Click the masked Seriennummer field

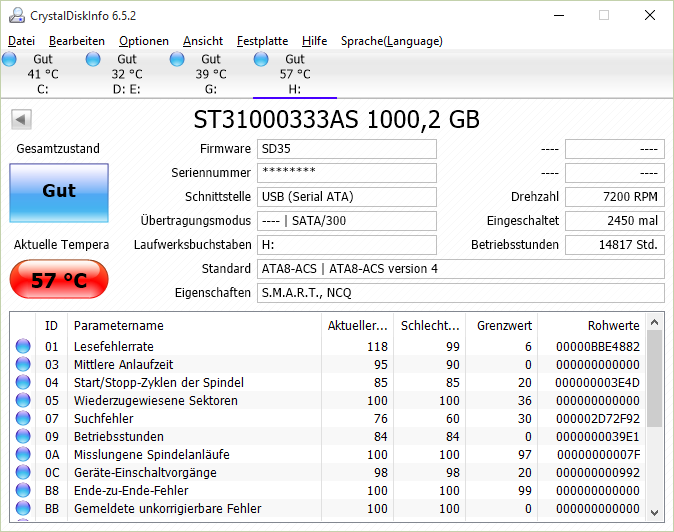[x=347, y=173]
